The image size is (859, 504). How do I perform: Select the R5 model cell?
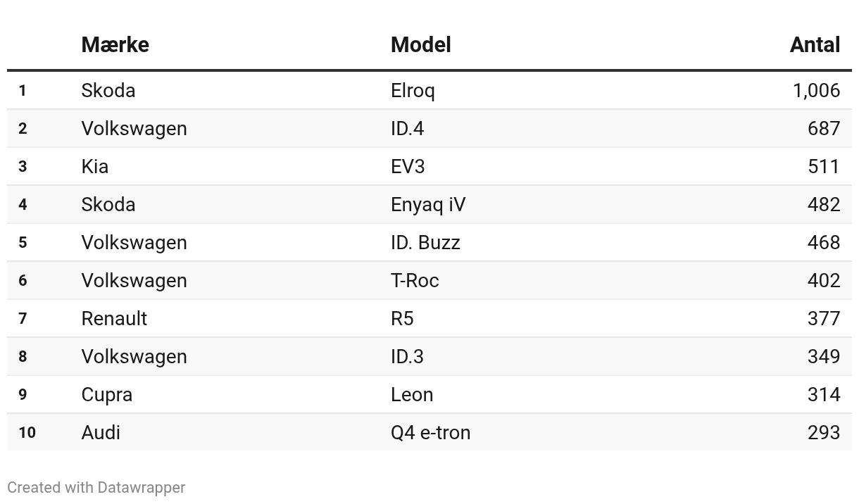click(x=402, y=318)
